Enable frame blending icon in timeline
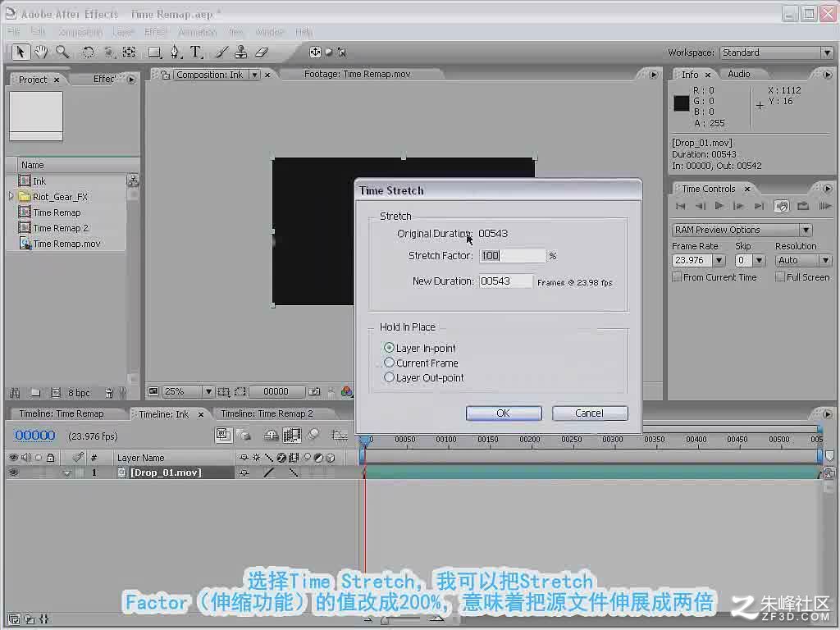The width and height of the screenshot is (840, 630). [x=291, y=435]
